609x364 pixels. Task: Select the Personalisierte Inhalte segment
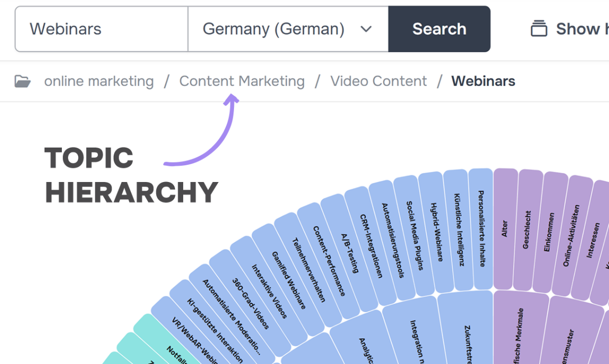pos(481,229)
